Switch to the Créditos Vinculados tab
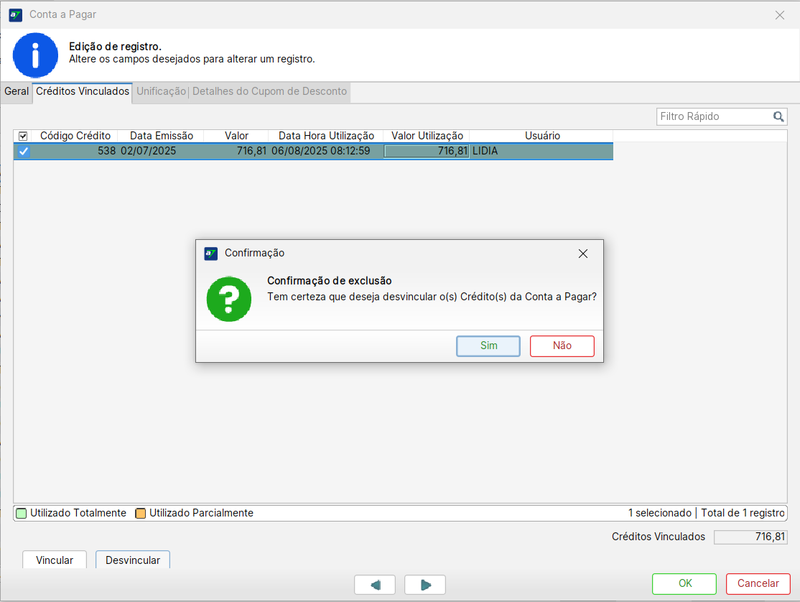The width and height of the screenshot is (800, 602). tap(82, 91)
